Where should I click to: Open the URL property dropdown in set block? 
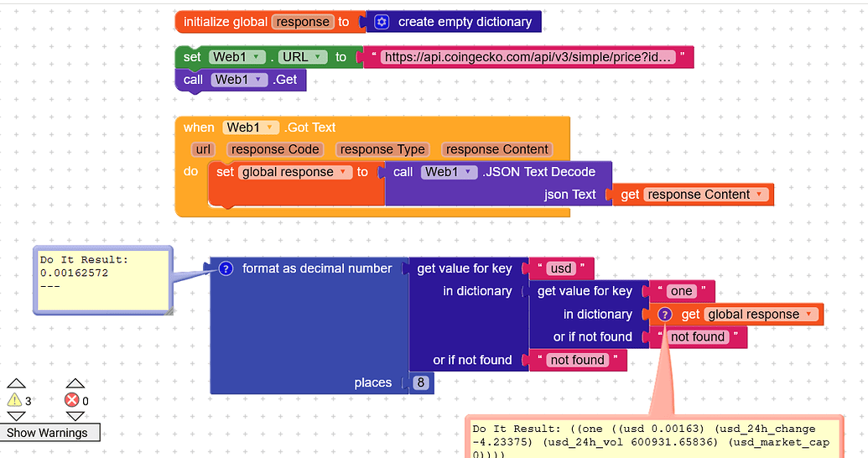pos(318,57)
